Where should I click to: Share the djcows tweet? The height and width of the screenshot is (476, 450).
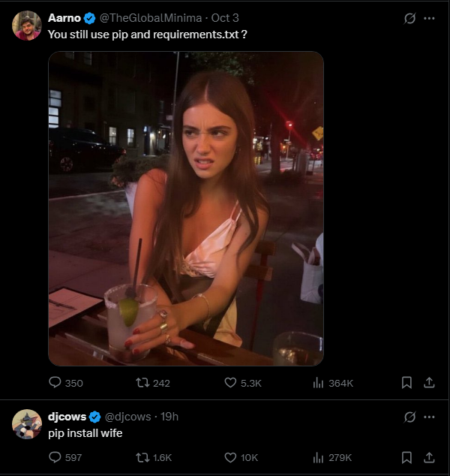pyautogui.click(x=429, y=457)
